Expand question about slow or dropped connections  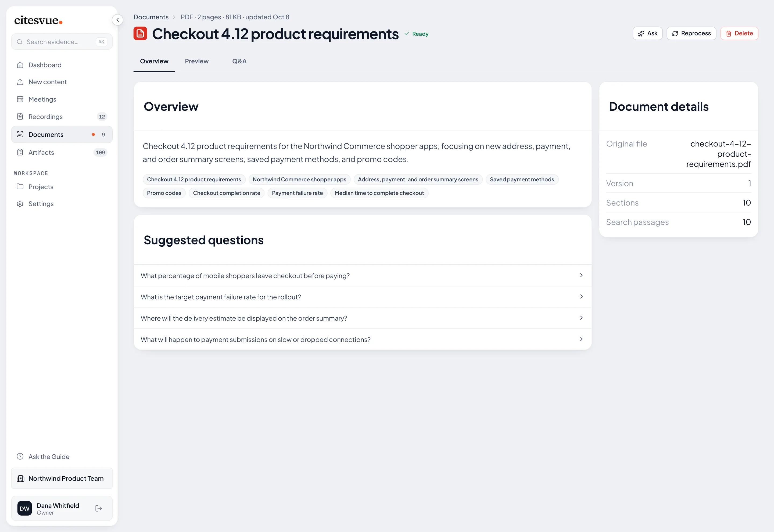click(363, 340)
